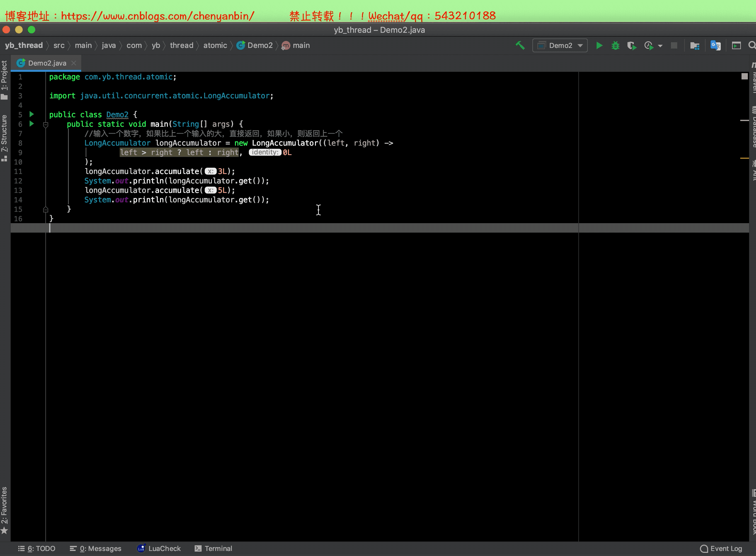Toggle the Structure tool window sidebar button

coord(4,137)
